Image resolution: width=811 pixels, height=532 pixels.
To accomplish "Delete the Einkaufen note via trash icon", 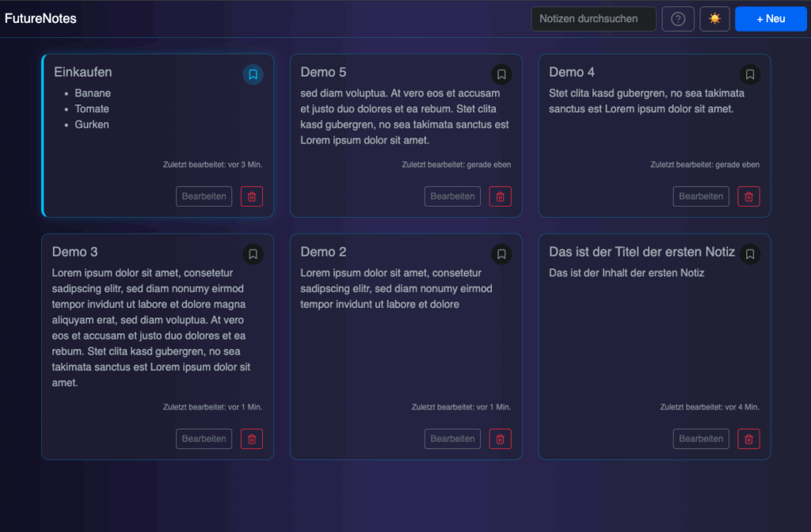I will tap(252, 196).
